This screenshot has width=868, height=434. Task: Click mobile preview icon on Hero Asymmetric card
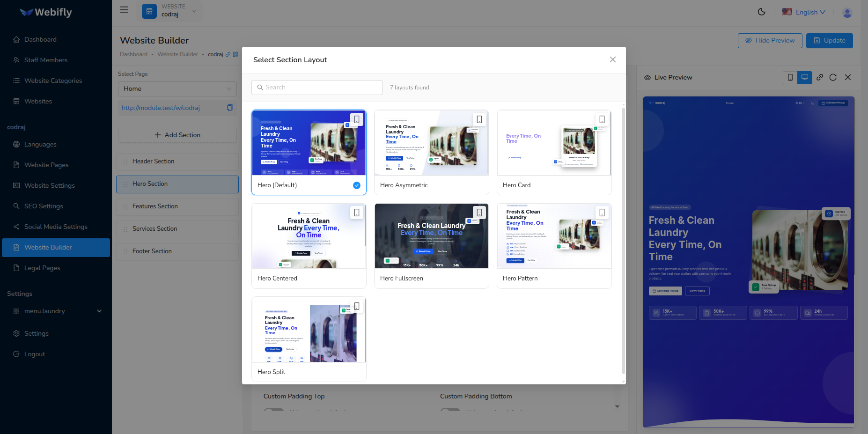tap(479, 119)
